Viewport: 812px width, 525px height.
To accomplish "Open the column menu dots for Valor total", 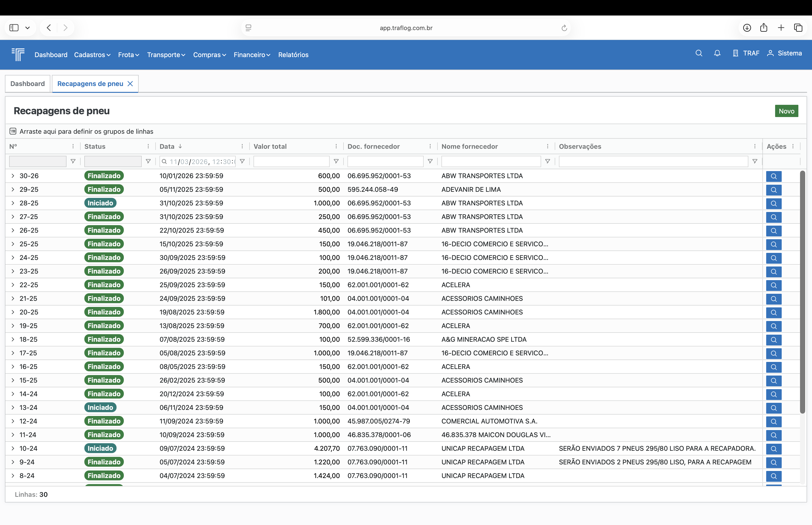I will [x=336, y=146].
